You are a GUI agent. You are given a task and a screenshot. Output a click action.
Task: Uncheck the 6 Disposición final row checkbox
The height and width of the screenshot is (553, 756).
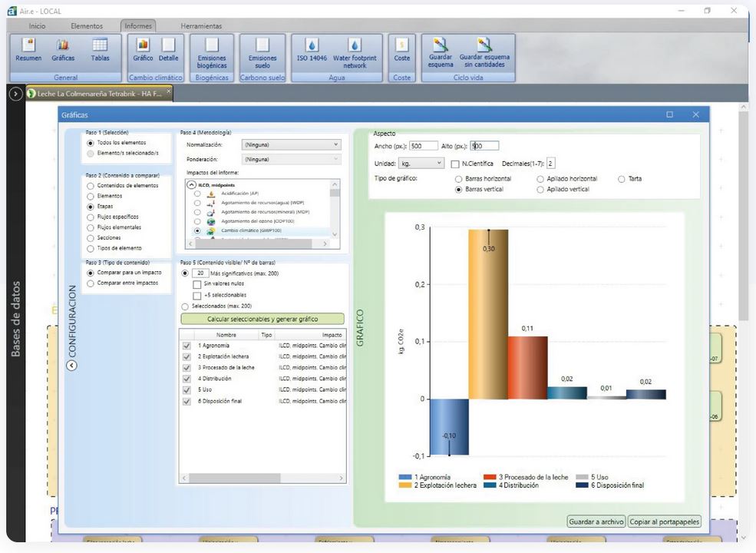click(187, 402)
